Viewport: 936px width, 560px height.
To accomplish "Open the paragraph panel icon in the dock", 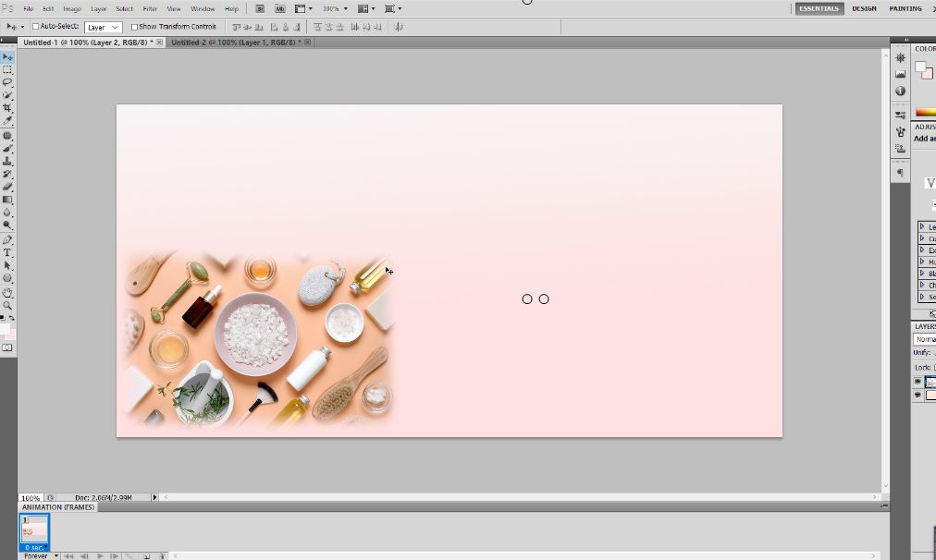I will coord(900,173).
